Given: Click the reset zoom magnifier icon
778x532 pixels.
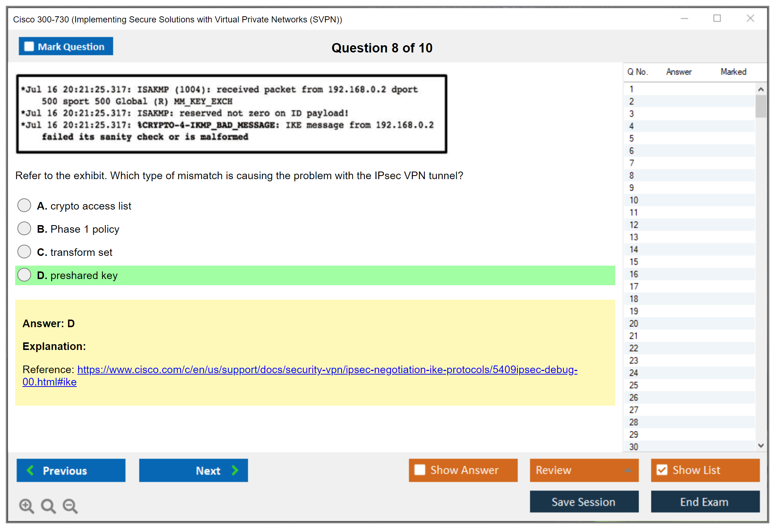Looking at the screenshot, I should point(48,506).
